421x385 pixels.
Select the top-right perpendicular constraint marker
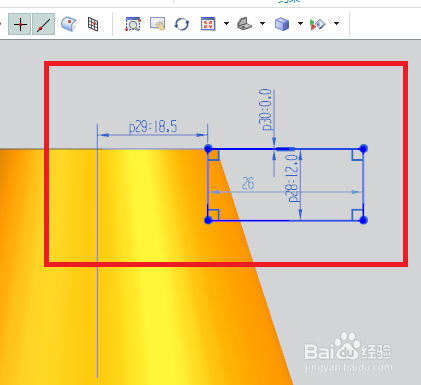coord(358,155)
